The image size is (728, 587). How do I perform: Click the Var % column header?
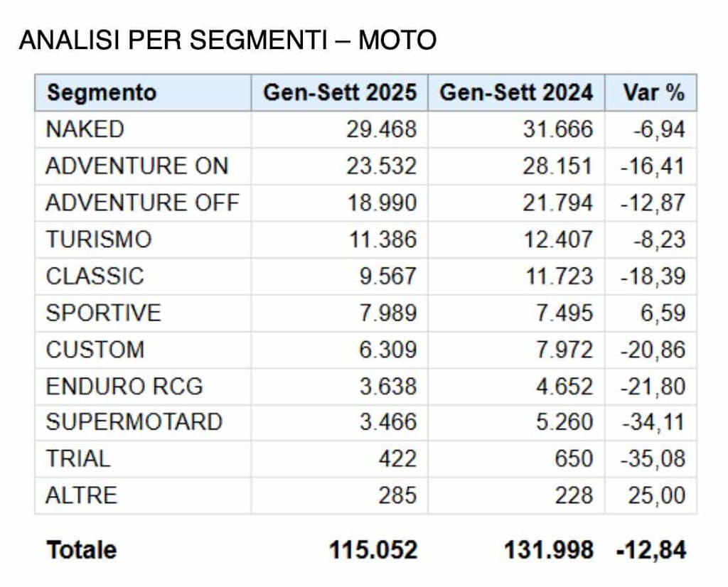coord(653,92)
